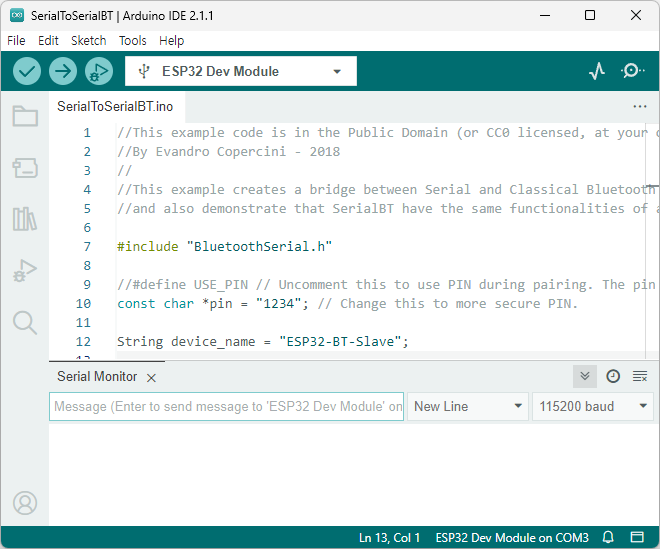Screen dimensions: 660x549
Task: Click the Verify sketch checkmark button
Action: point(27,71)
